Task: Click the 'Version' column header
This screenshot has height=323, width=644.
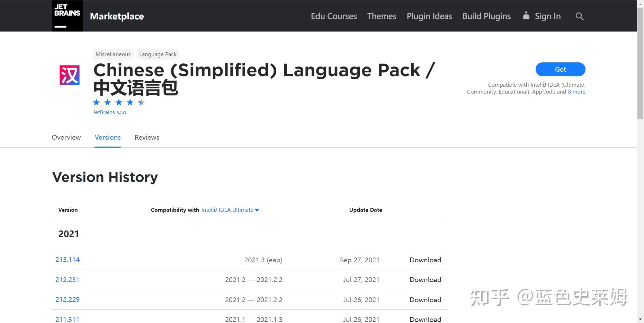Action: tap(68, 210)
